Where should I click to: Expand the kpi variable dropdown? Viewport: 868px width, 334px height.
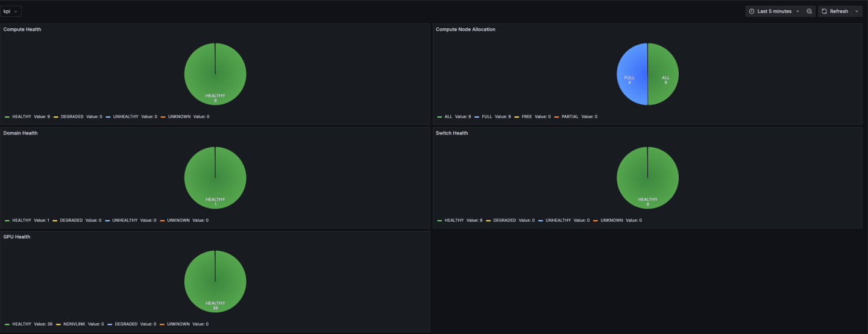[11, 11]
